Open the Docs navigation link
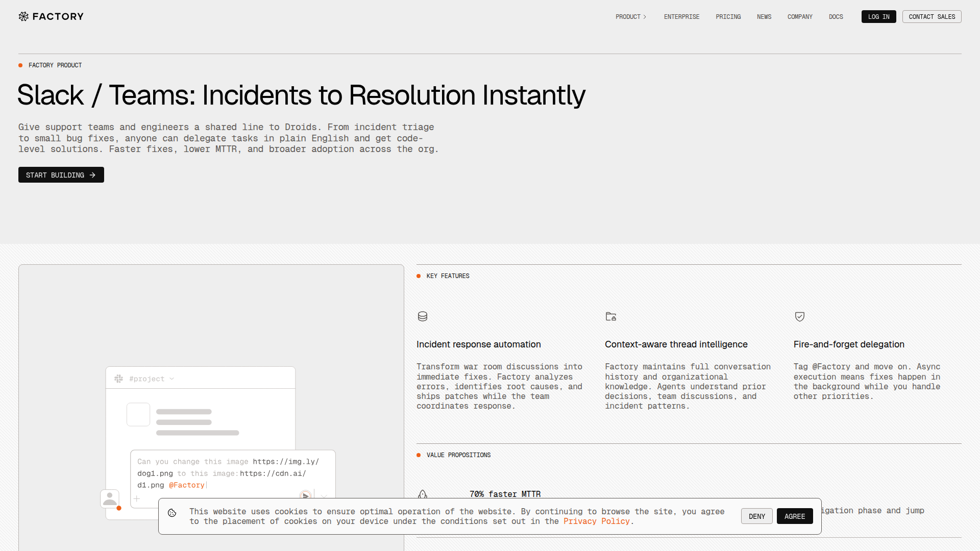This screenshot has height=551, width=980. tap(836, 17)
